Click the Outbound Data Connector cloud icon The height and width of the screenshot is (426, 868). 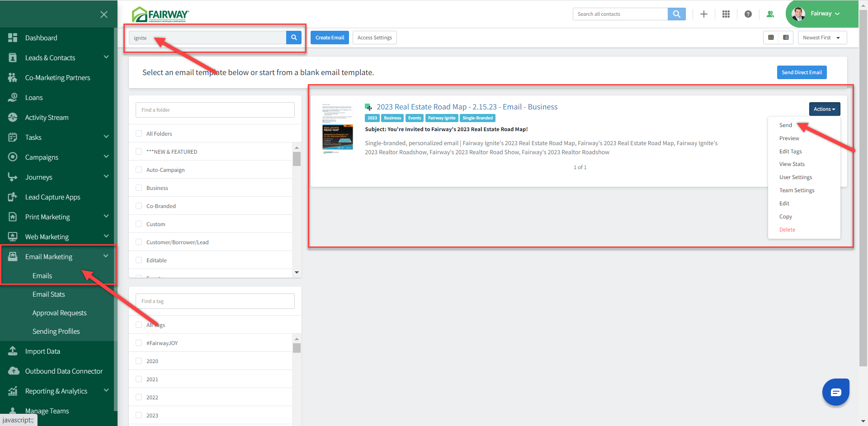click(x=14, y=371)
